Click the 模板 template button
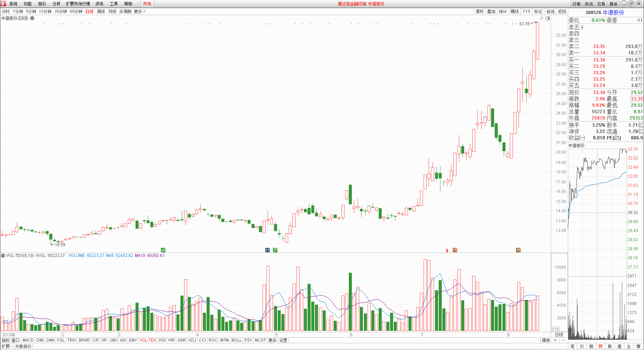This screenshot has height=350, width=644. [546, 340]
